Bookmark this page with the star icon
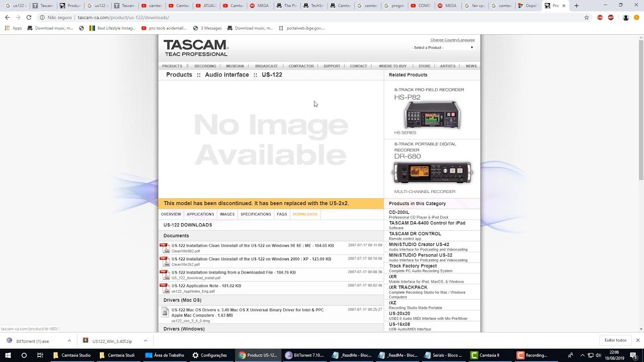The image size is (644, 362). [x=587, y=17]
